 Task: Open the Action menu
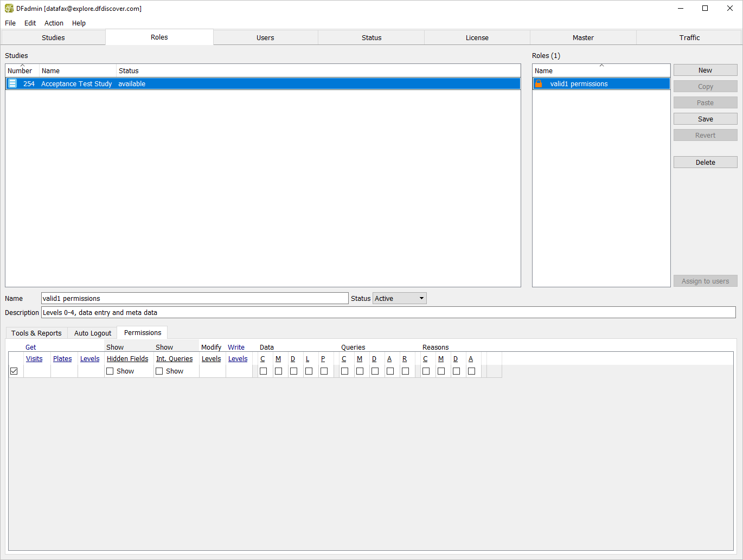tap(54, 23)
